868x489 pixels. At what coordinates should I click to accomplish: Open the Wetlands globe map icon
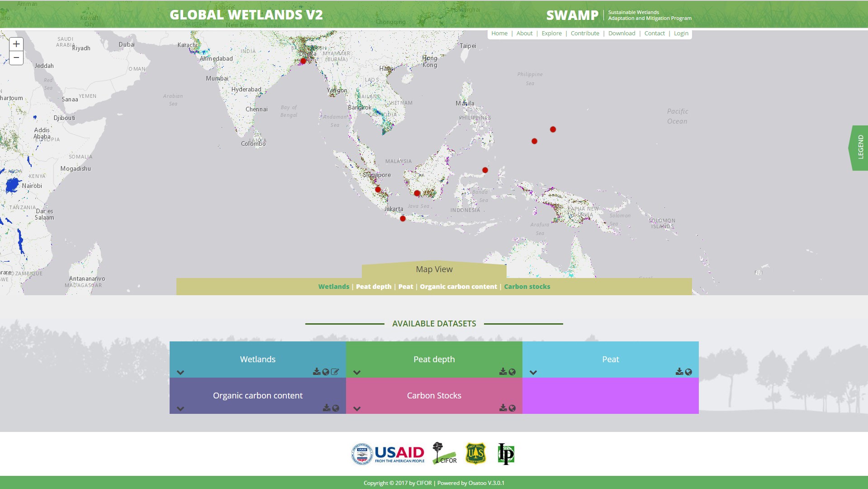pos(326,372)
